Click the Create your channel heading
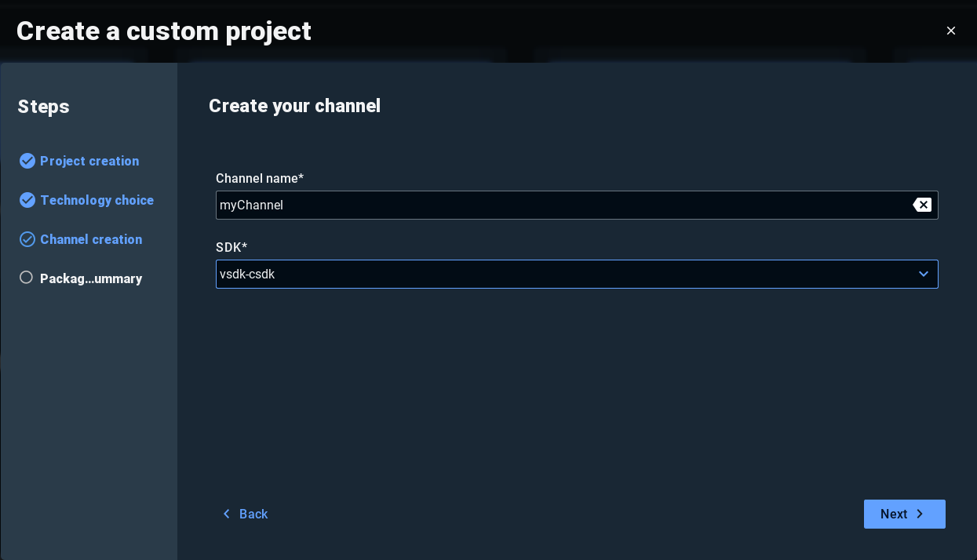 click(294, 106)
